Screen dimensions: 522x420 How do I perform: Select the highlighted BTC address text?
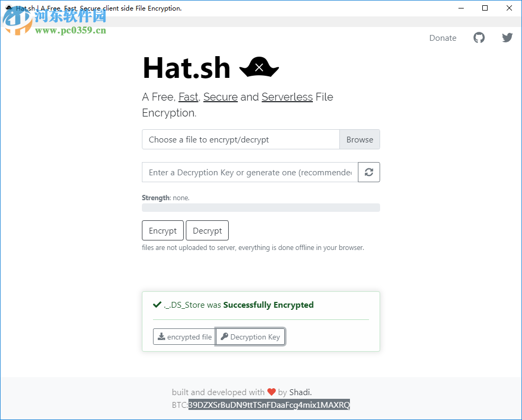click(269, 404)
